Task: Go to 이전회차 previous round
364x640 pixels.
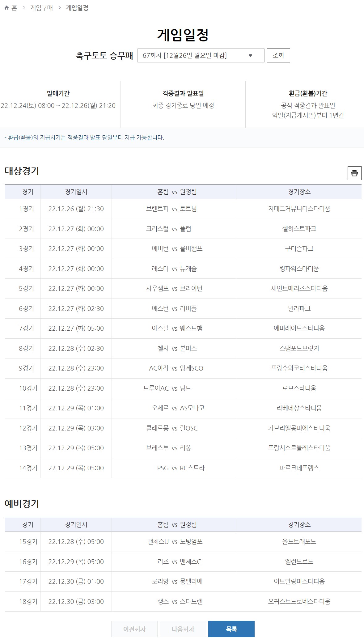Action: 134,629
